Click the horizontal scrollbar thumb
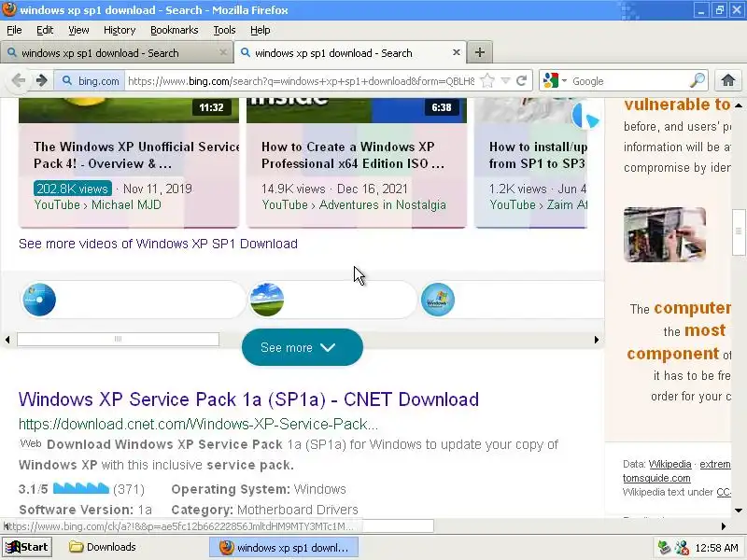Image resolution: width=747 pixels, height=560 pixels. pos(119,339)
